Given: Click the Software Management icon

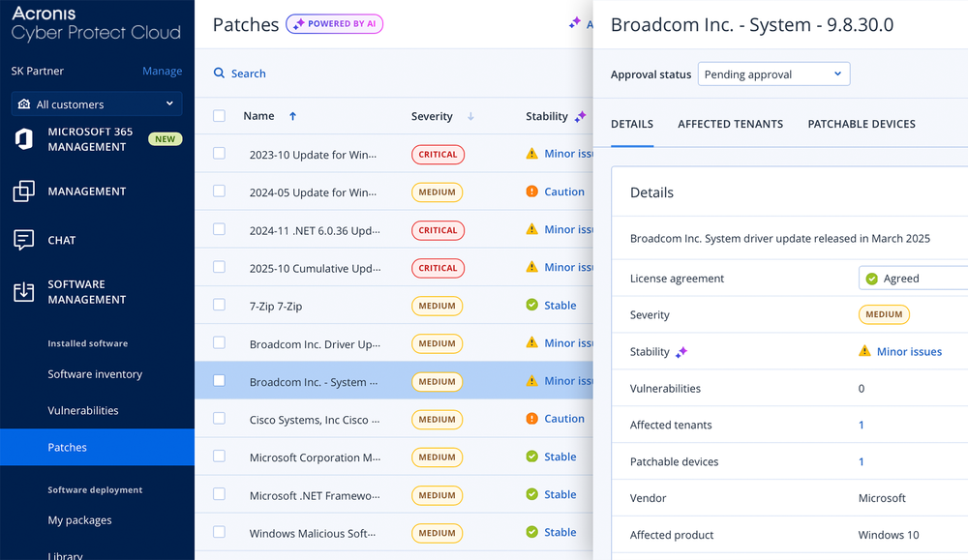Looking at the screenshot, I should point(23,292).
